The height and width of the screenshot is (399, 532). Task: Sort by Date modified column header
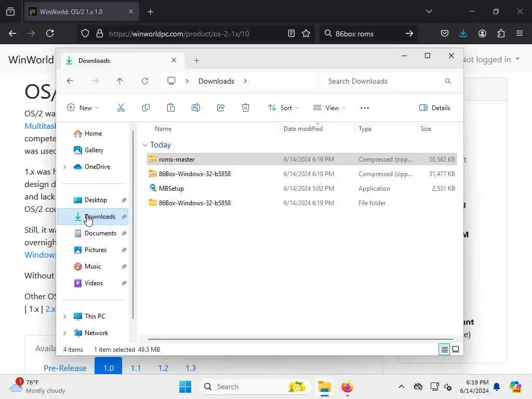[x=317, y=129]
